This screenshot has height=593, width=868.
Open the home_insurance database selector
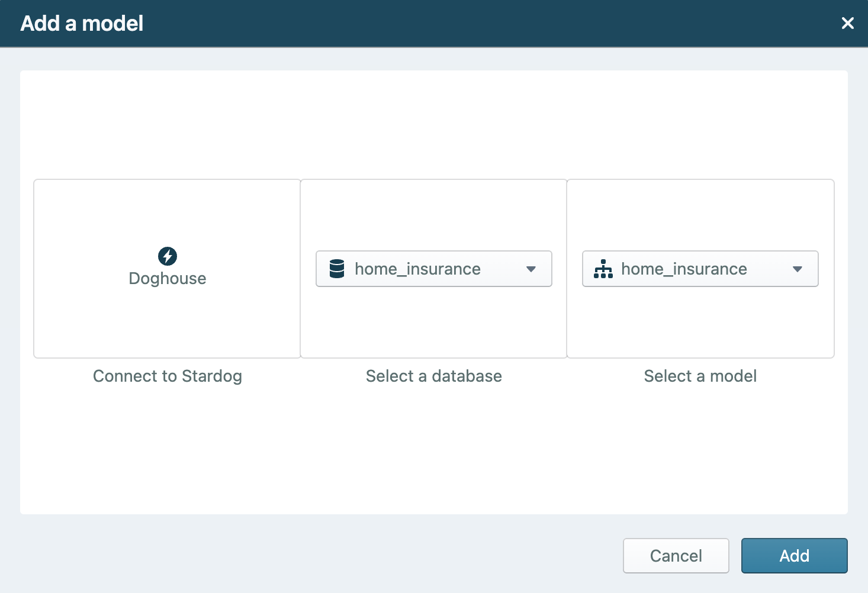click(x=417, y=269)
